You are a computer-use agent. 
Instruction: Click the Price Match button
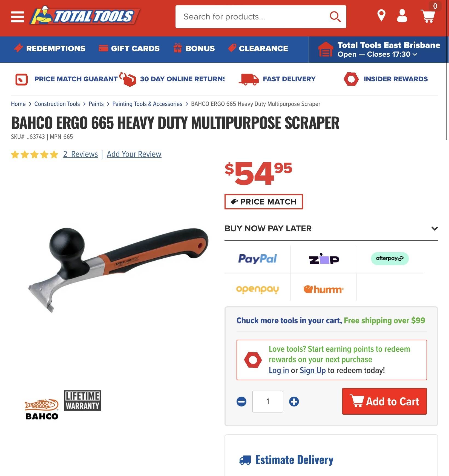pyautogui.click(x=264, y=202)
